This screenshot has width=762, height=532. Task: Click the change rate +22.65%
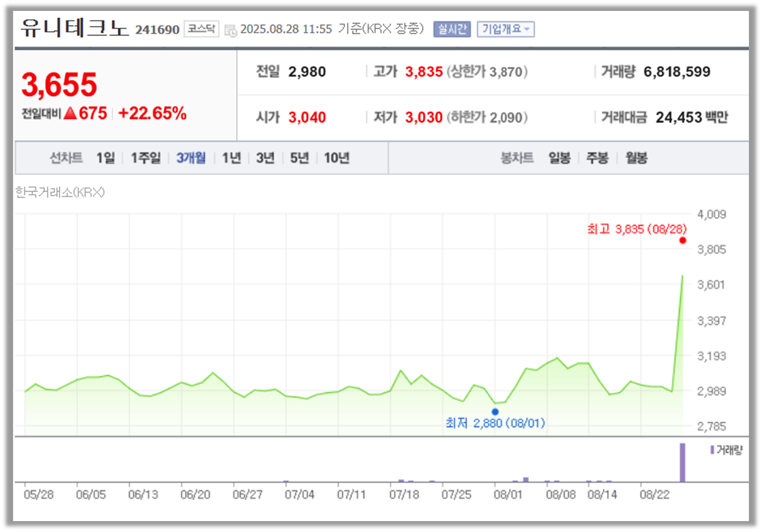pyautogui.click(x=152, y=113)
